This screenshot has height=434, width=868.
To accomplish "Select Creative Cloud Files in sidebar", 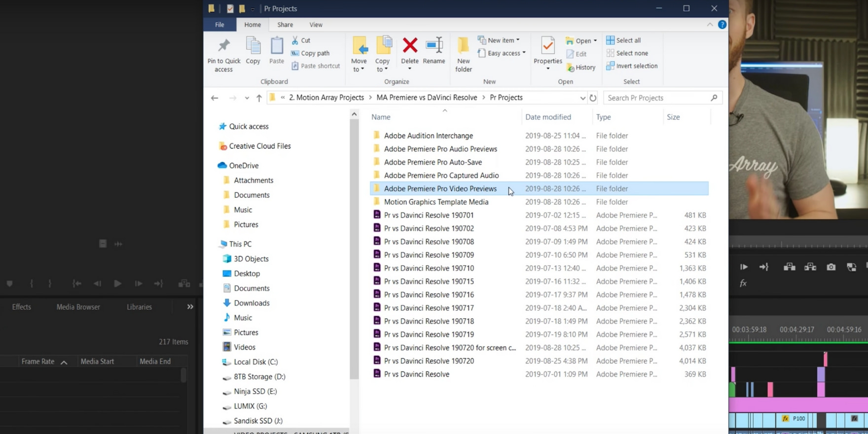I will pos(260,146).
